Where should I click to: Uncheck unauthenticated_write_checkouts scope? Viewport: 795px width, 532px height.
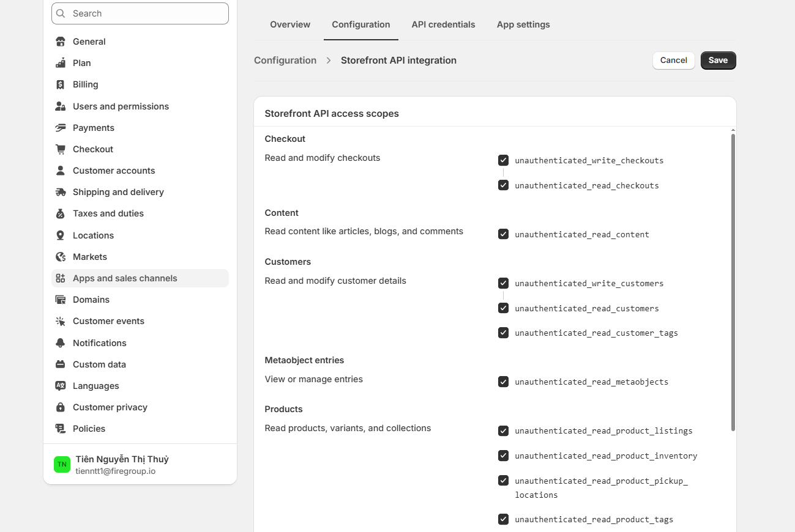click(x=503, y=160)
